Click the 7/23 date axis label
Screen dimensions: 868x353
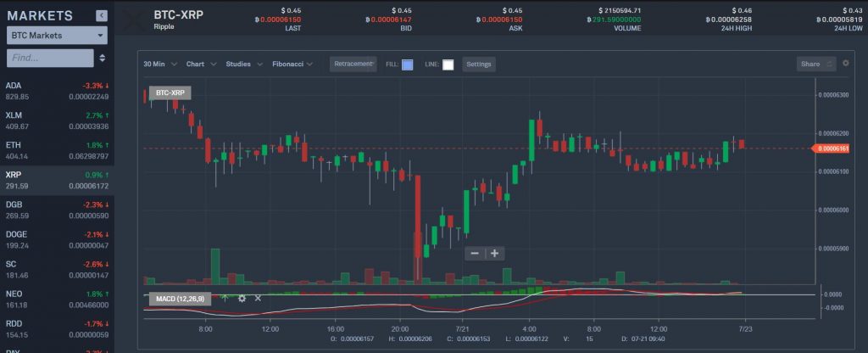click(744, 328)
